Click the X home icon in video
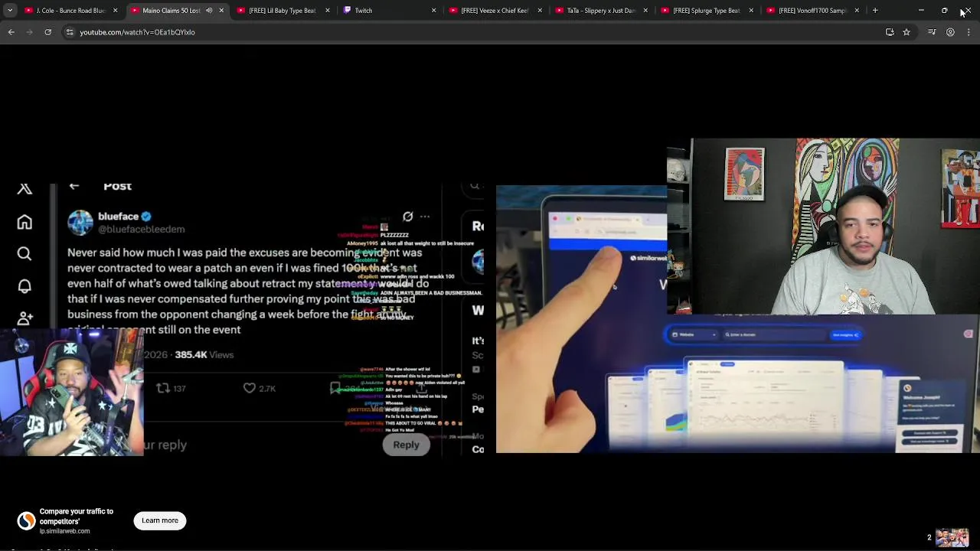The width and height of the screenshot is (980, 551). click(x=24, y=222)
